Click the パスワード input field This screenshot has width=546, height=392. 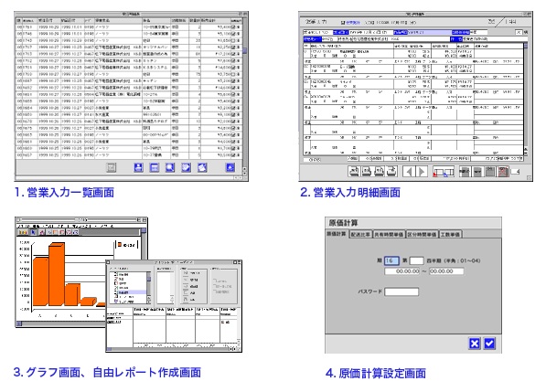pyautogui.click(x=401, y=291)
